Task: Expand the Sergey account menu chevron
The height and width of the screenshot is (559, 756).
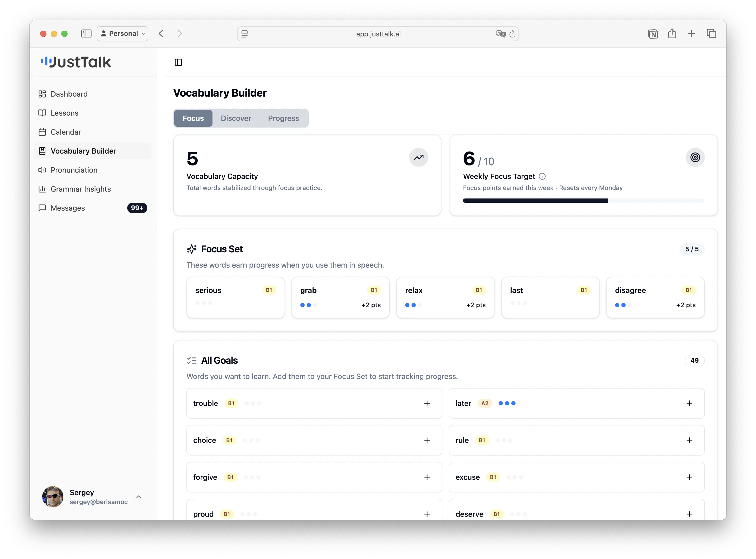Action: pyautogui.click(x=138, y=496)
